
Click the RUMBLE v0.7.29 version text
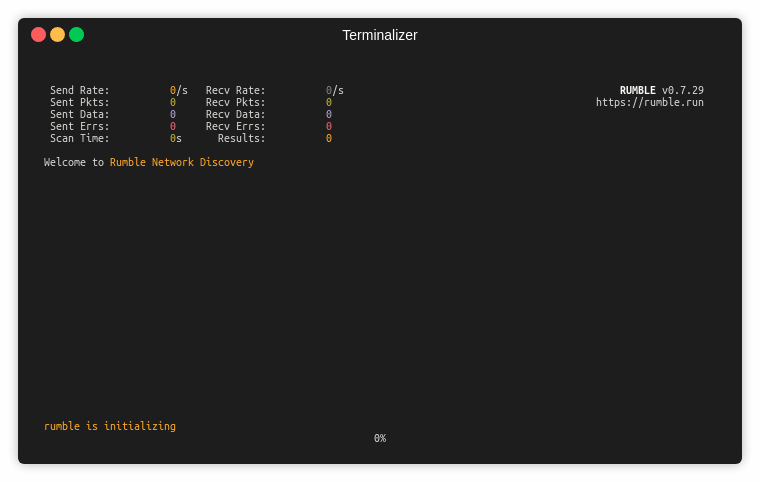[661, 90]
